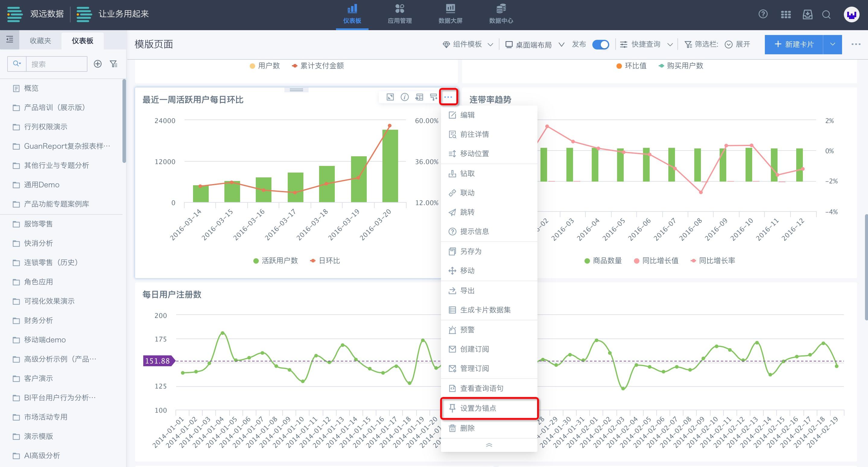Viewport: 868px width, 467px height.
Task: Click the card info icon
Action: [x=405, y=97]
